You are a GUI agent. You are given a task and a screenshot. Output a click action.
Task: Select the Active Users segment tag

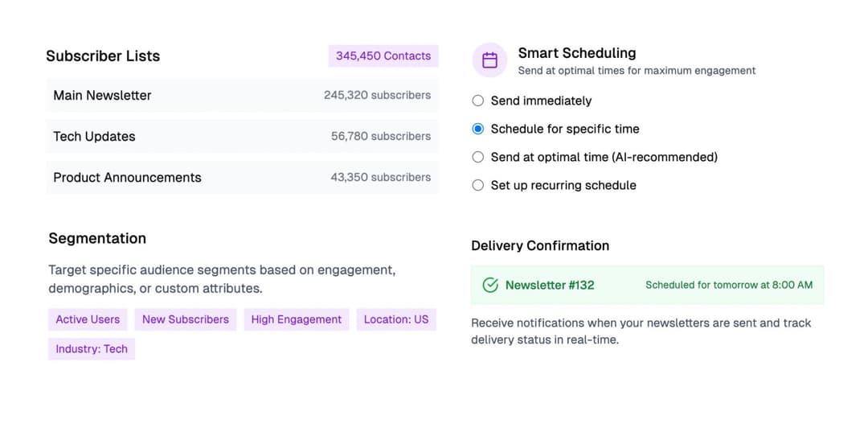pos(88,319)
